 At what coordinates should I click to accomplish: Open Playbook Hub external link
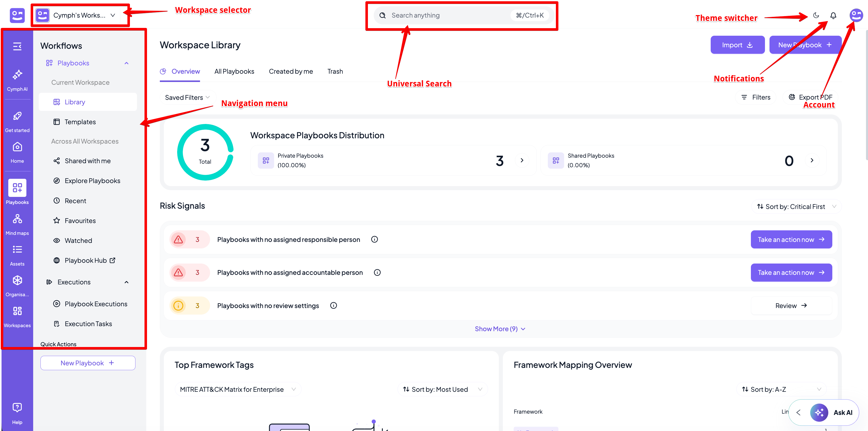pyautogui.click(x=88, y=260)
